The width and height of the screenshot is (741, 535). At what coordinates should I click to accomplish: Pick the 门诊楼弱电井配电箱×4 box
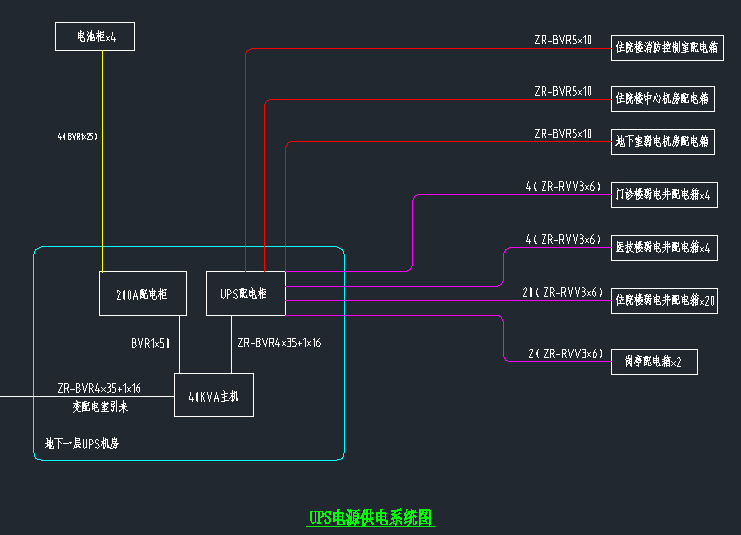664,195
